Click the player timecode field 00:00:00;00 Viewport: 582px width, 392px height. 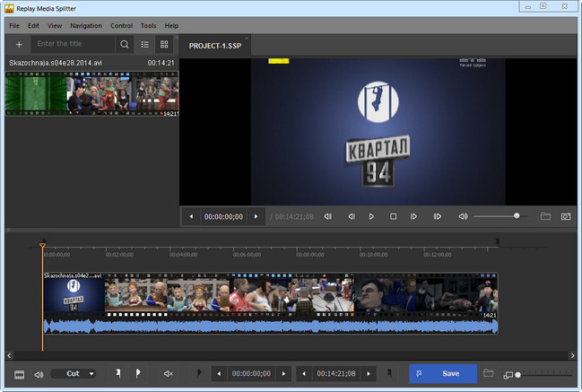click(223, 217)
